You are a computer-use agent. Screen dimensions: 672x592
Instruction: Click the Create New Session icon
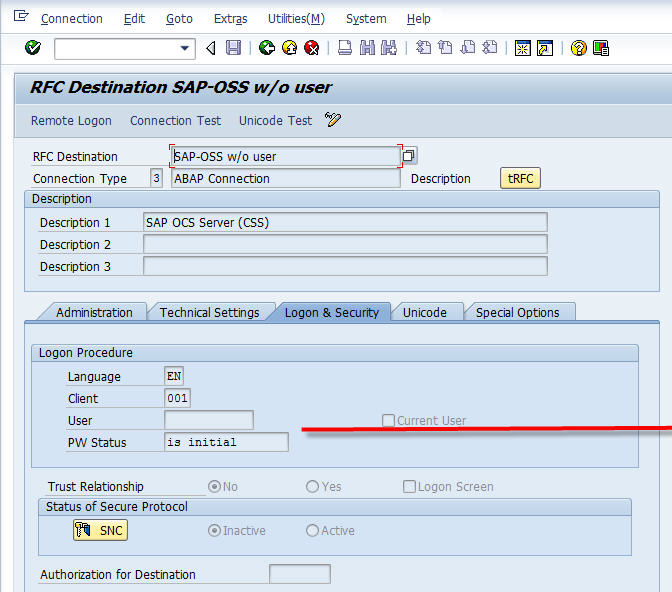(x=523, y=48)
